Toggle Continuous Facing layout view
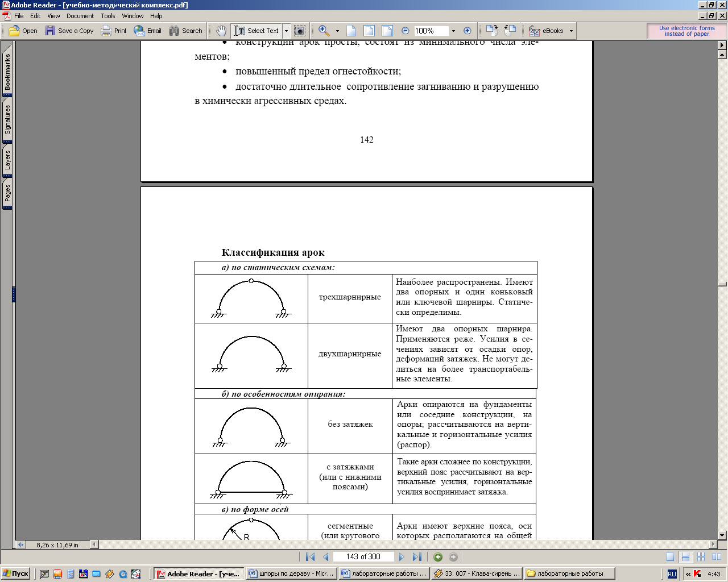 coord(701,557)
